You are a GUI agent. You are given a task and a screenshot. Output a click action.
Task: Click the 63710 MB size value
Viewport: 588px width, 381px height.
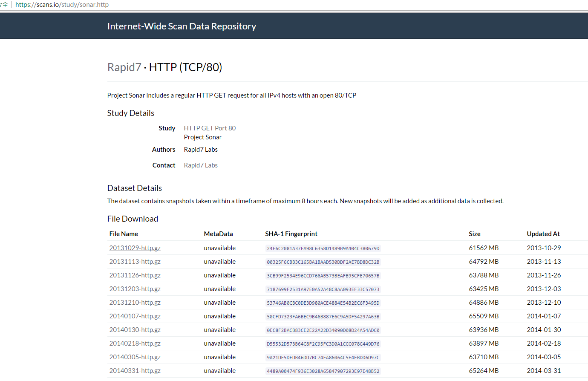(484, 357)
